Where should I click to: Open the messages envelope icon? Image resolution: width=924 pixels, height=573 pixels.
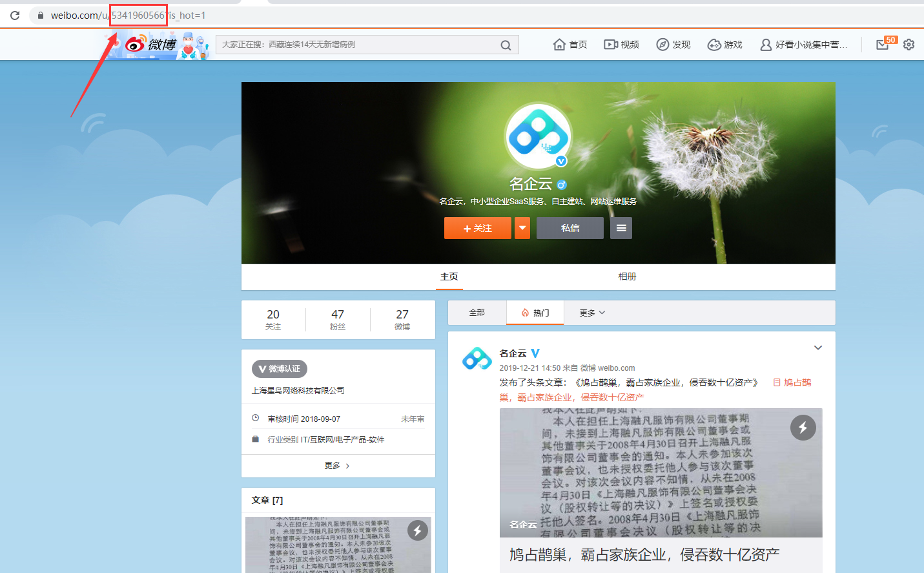882,45
